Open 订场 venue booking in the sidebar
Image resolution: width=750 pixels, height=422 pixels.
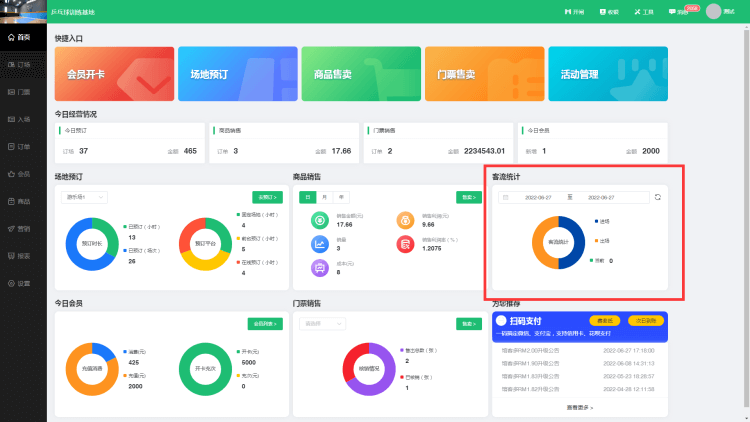click(x=20, y=64)
